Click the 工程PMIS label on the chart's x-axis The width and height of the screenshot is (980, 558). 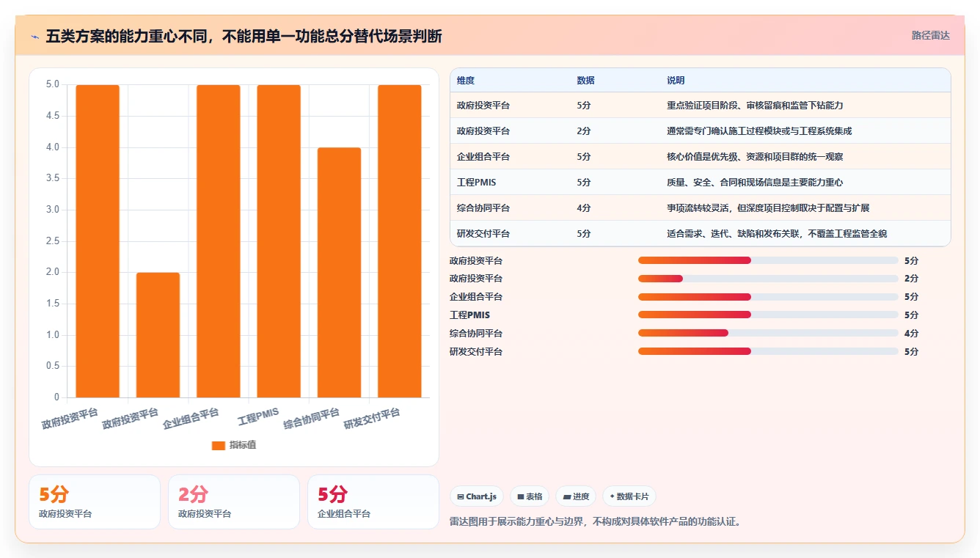(x=259, y=416)
